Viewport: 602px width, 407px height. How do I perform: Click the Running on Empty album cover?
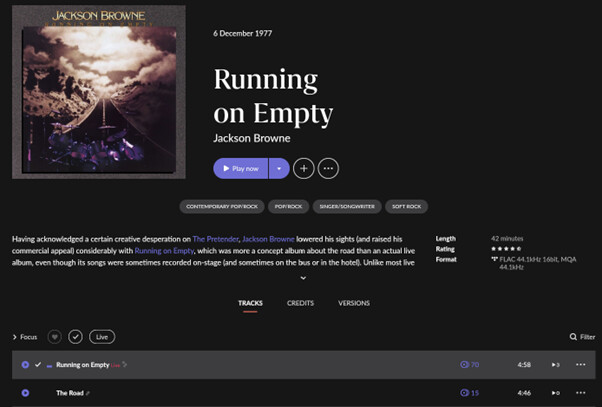coord(99,92)
